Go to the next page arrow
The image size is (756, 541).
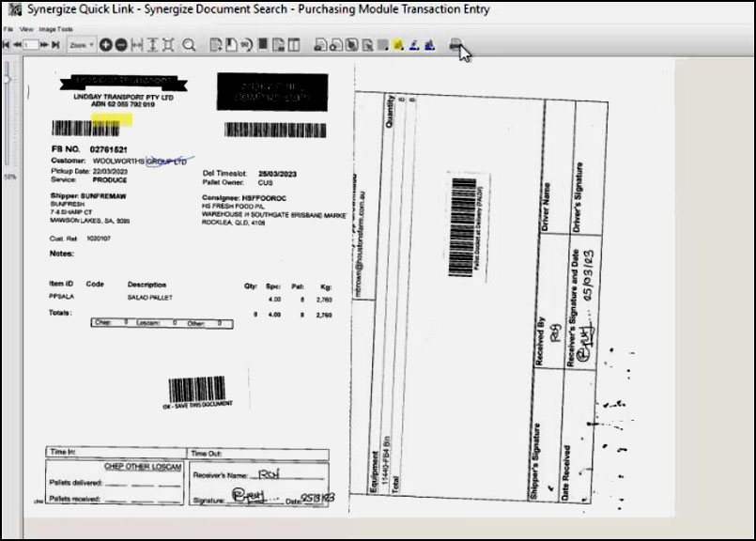pos(44,44)
